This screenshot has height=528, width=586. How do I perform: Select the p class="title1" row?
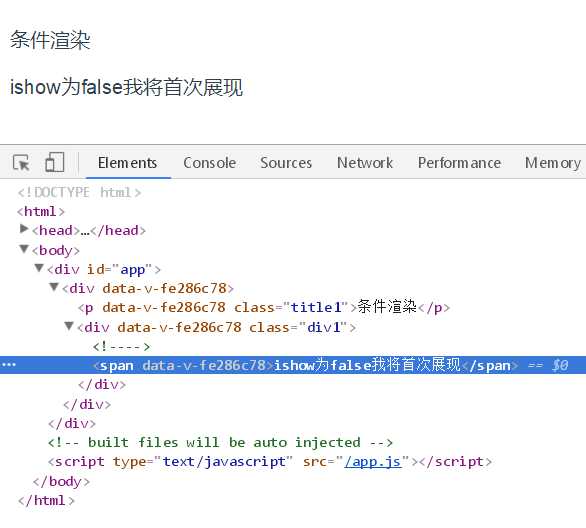point(264,307)
